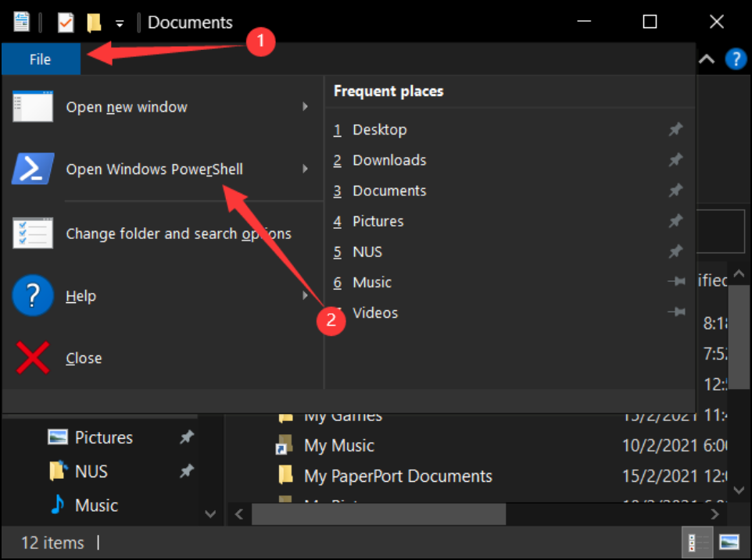Open Pictures from Frequent places list
The image size is (752, 560).
[x=378, y=221]
